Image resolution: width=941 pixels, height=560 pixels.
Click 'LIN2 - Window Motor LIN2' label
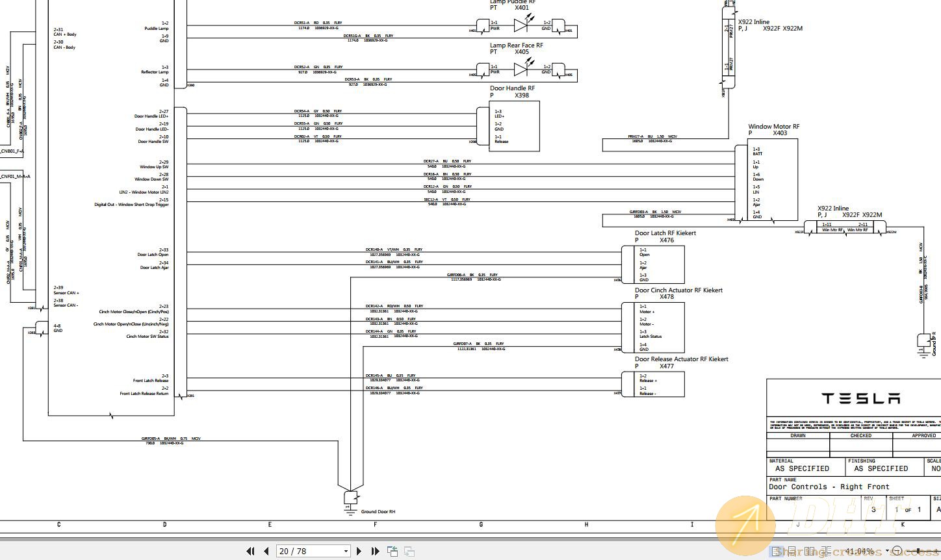pyautogui.click(x=144, y=192)
